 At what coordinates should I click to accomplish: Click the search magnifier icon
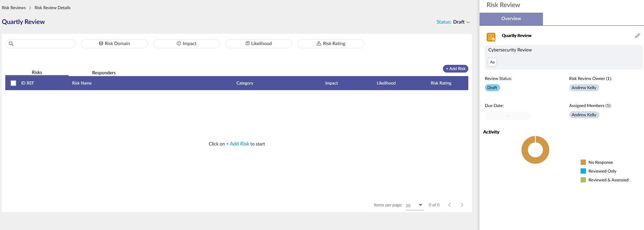click(11, 44)
